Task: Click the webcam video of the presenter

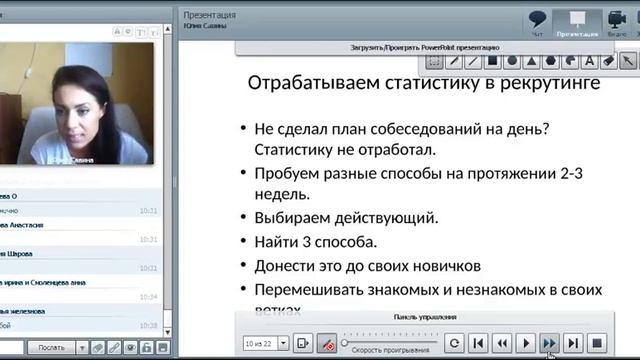Action: 77,103
